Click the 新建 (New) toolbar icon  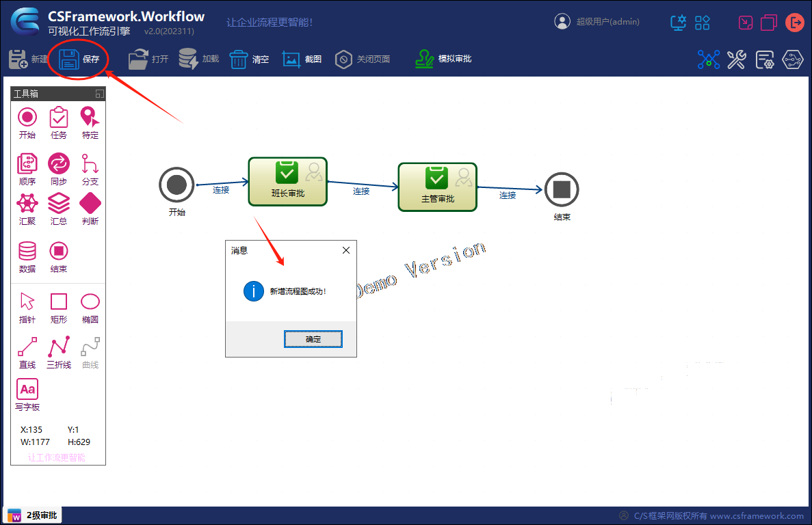tap(18, 59)
